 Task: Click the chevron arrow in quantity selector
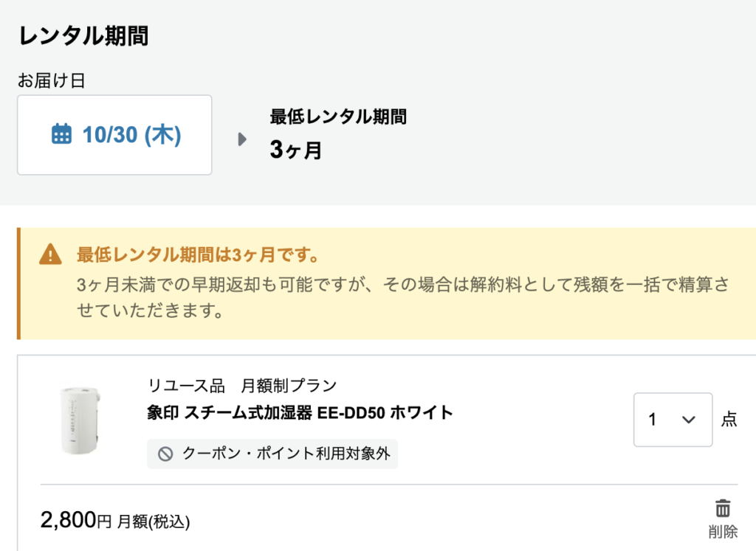(x=689, y=420)
